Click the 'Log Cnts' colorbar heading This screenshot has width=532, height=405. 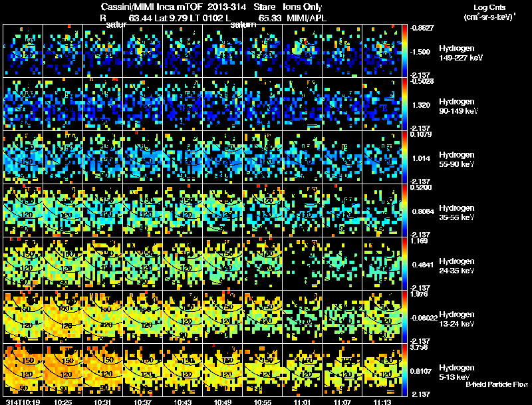pyautogui.click(x=489, y=7)
